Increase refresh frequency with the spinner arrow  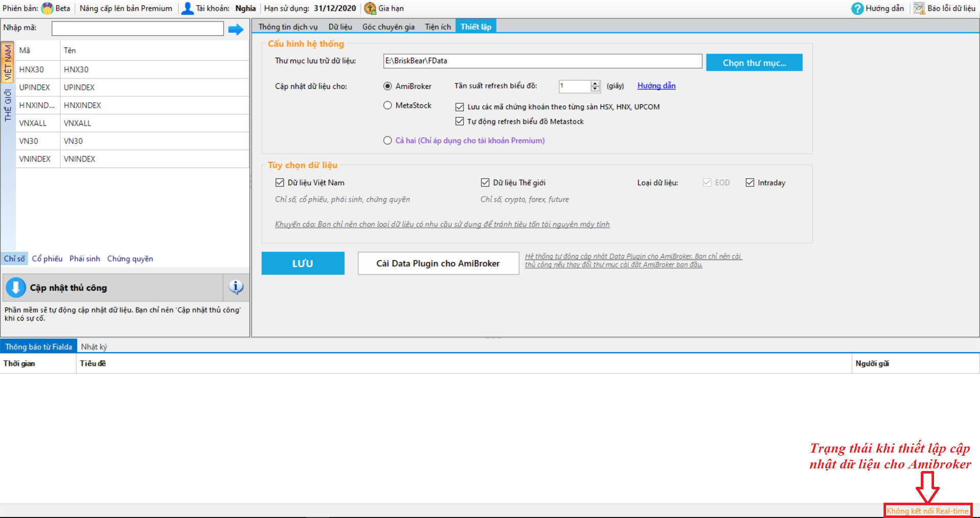point(595,83)
